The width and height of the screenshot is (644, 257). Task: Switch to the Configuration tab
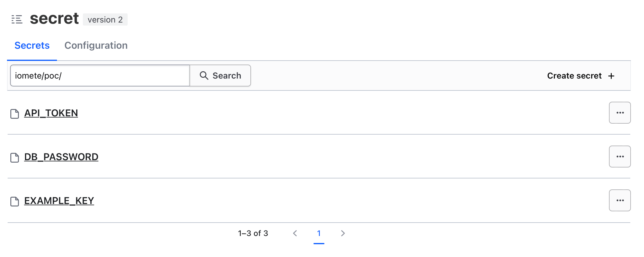[x=96, y=45]
